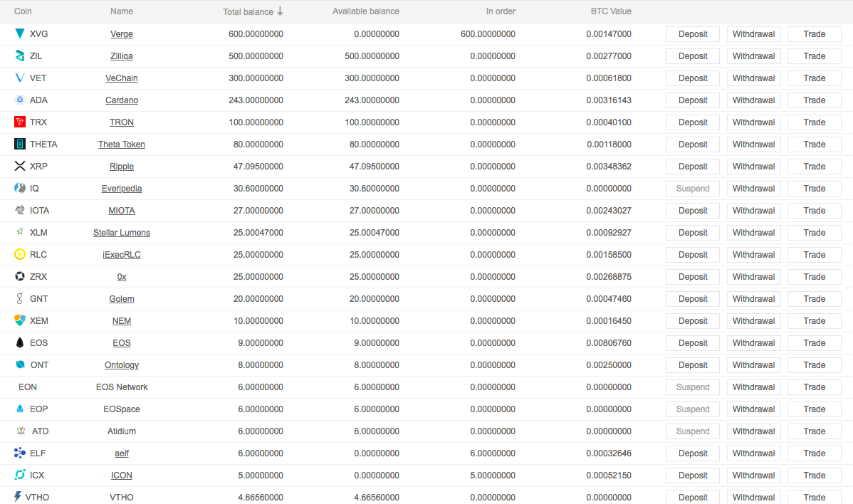Click the Theta Token coin icon
The height and width of the screenshot is (504, 853).
pyautogui.click(x=20, y=144)
